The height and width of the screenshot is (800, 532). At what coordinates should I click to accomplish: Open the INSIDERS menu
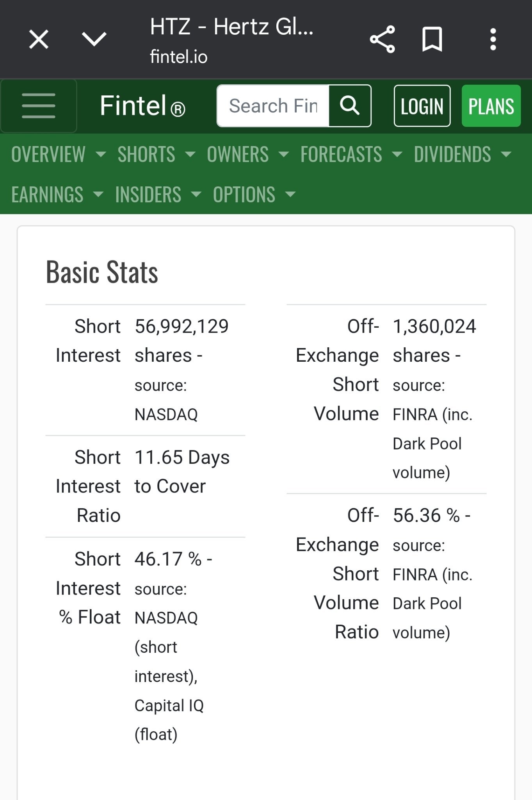point(158,195)
